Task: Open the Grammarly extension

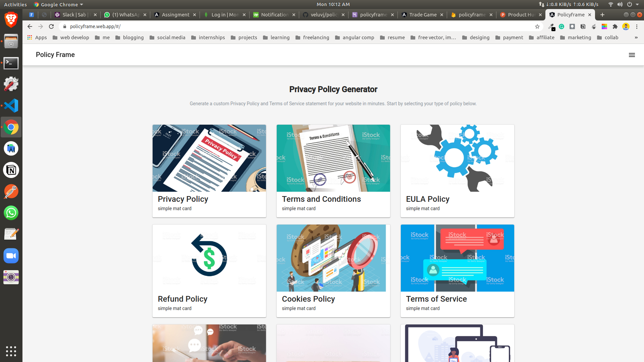Action: pyautogui.click(x=561, y=26)
